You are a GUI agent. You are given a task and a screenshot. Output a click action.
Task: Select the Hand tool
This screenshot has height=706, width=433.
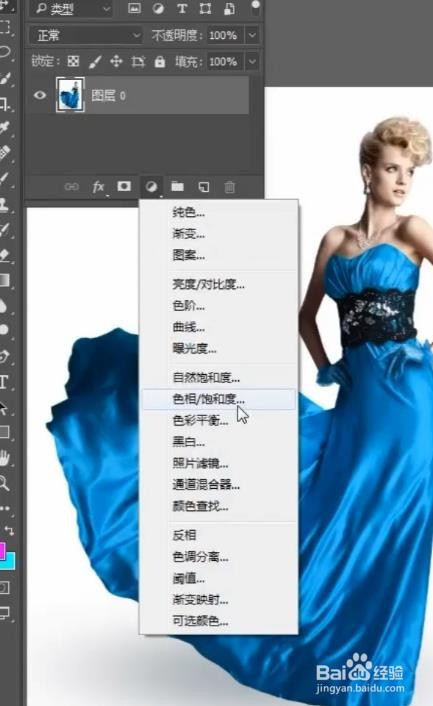click(x=4, y=458)
